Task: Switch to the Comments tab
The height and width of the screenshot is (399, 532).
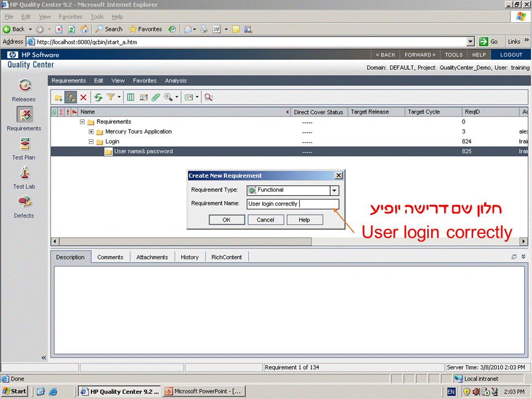Action: pos(110,257)
